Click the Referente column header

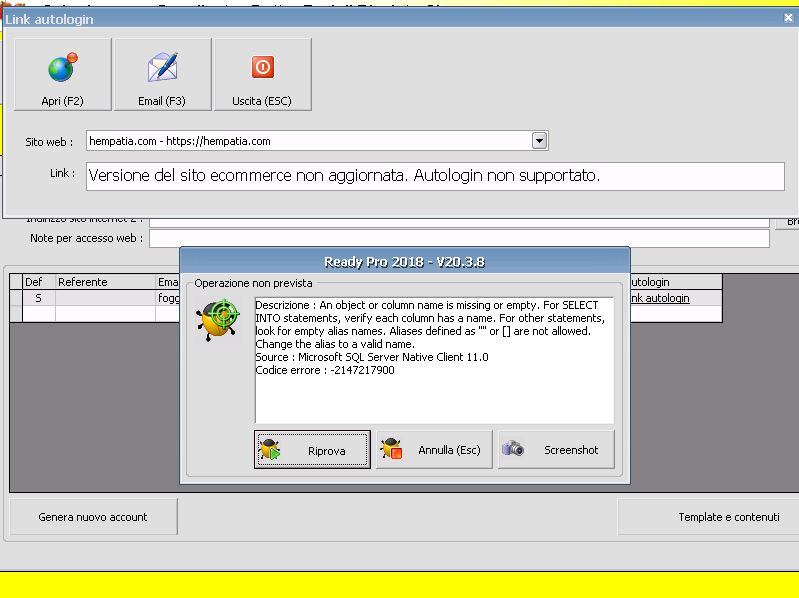tap(105, 282)
